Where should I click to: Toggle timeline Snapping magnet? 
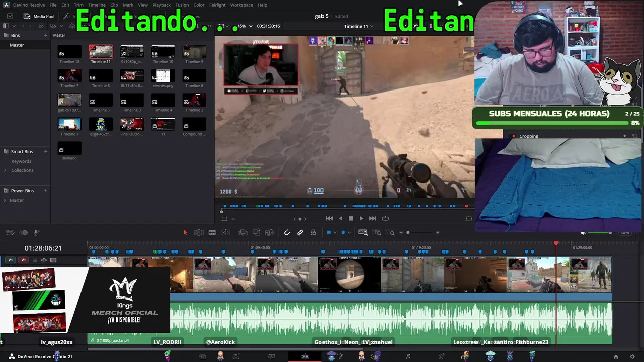point(287,232)
